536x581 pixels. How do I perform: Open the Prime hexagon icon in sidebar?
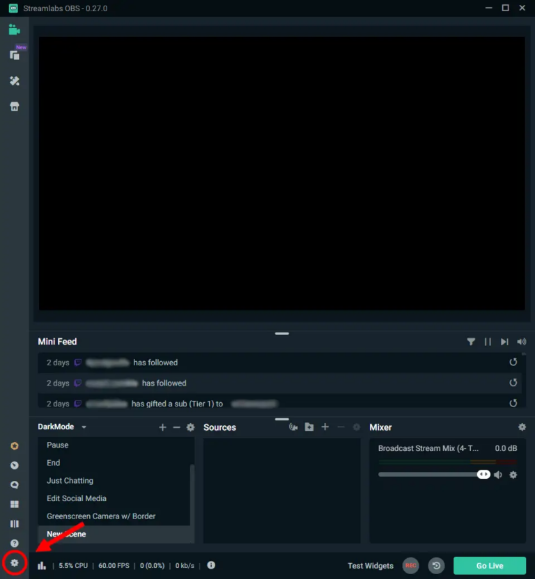pos(14,446)
